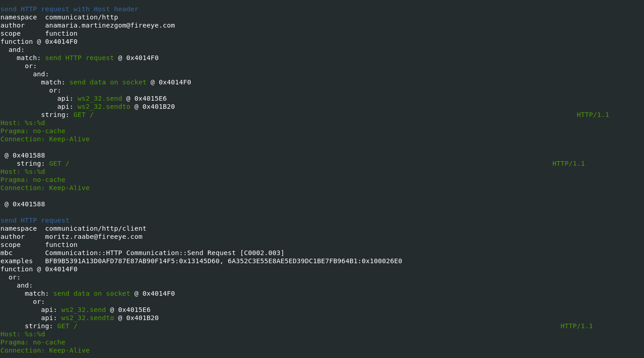Screen dimensions: 644x358
Task: Select the first ws2_32.sendto api entry
Action: click(104, 107)
